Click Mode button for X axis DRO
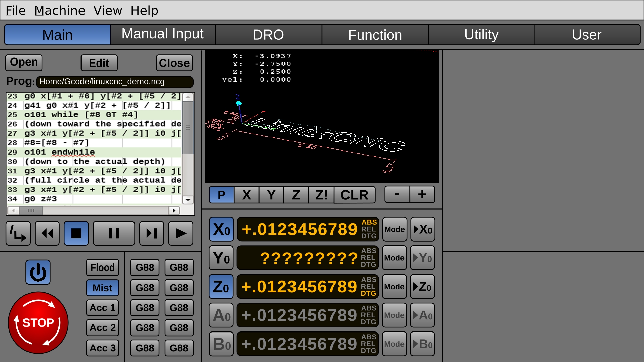 click(394, 229)
